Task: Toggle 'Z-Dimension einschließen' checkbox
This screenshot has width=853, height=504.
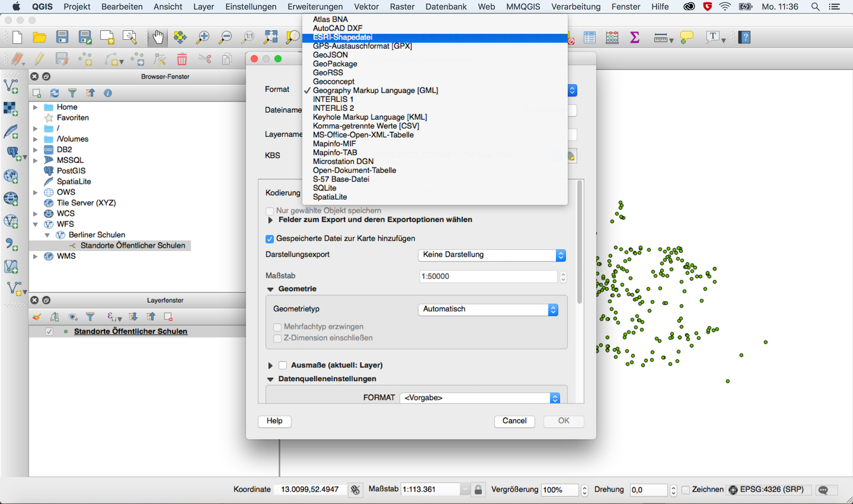Action: [x=277, y=338]
